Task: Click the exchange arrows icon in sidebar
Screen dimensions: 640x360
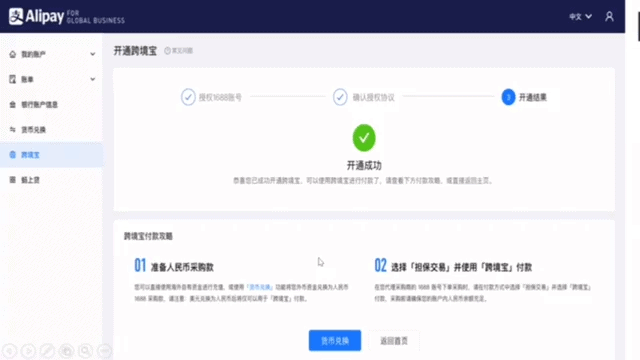Action: pos(13,129)
